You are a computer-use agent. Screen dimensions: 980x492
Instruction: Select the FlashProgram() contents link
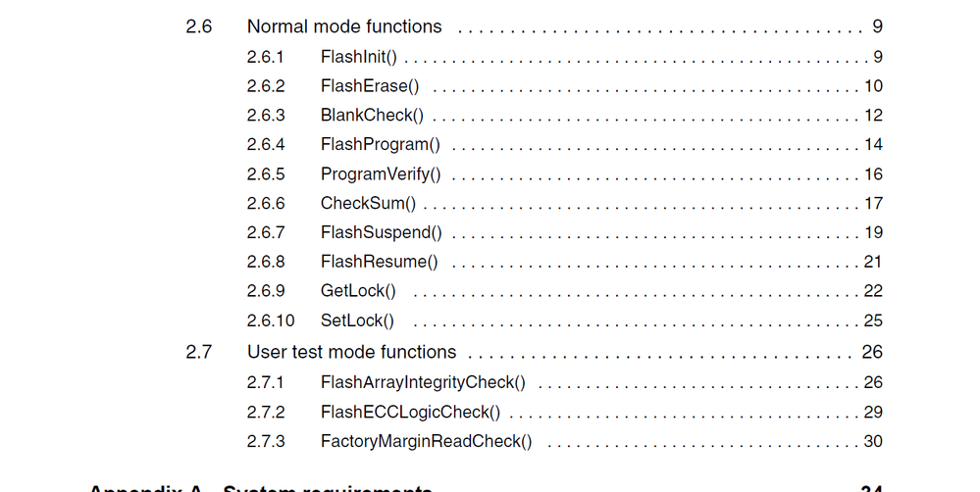click(381, 145)
